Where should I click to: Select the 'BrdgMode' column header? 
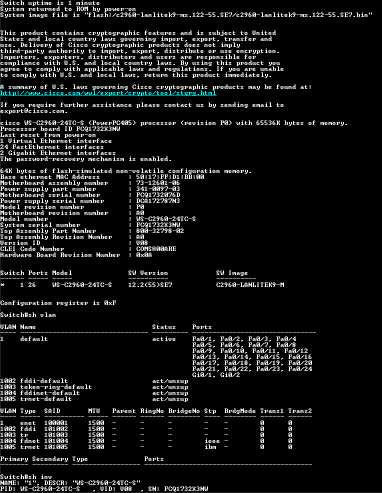240,411
